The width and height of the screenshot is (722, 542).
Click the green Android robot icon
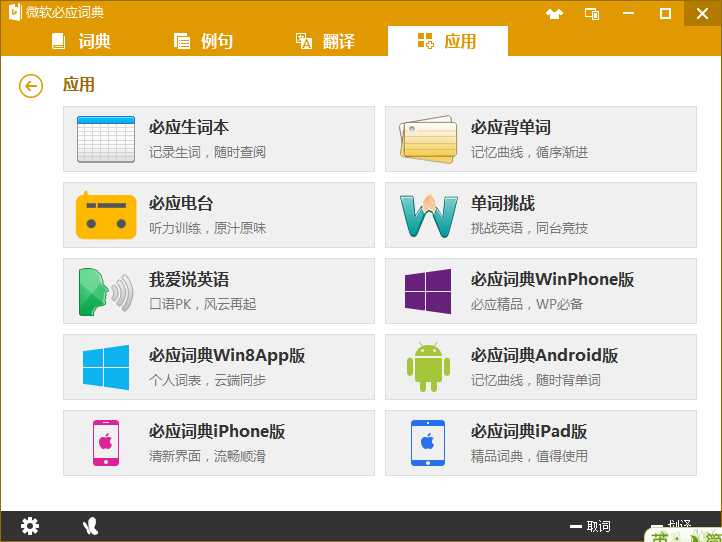point(428,367)
